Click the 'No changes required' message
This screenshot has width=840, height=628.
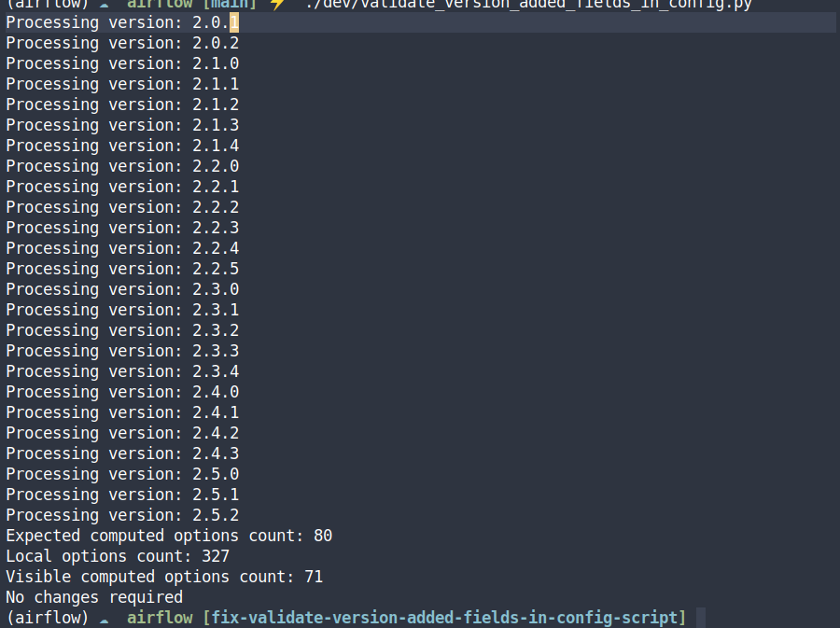(94, 597)
